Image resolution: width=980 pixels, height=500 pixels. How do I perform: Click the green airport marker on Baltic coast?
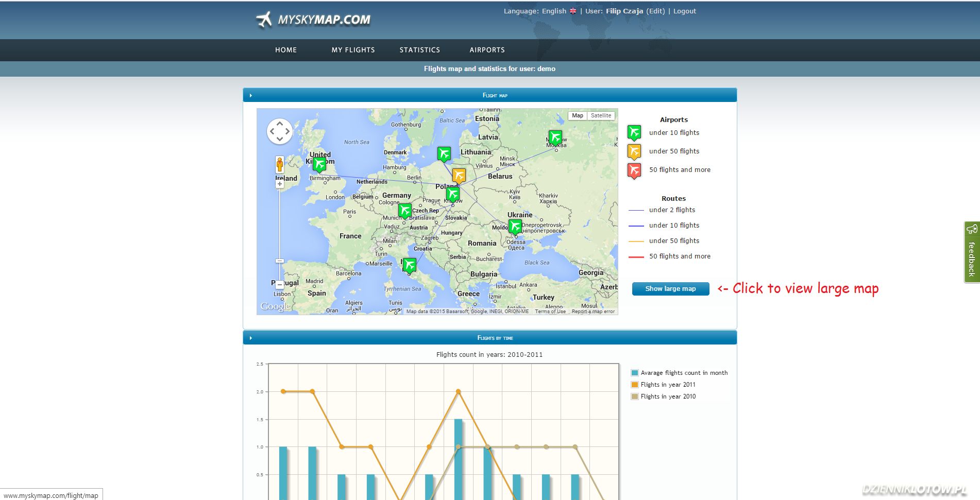(444, 154)
